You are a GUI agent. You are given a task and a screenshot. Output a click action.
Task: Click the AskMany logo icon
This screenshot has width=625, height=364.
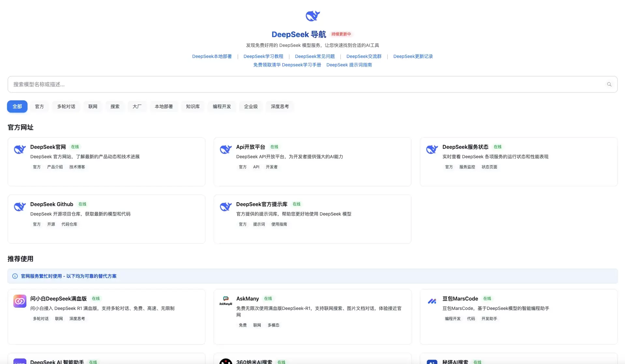225,301
